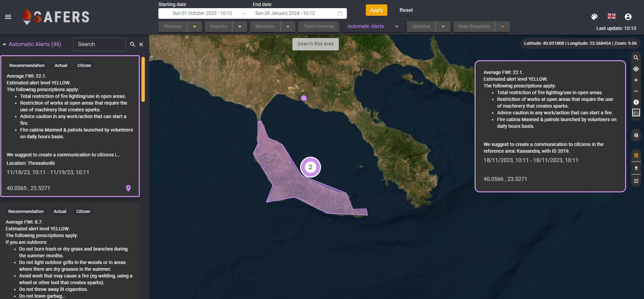This screenshot has width=644, height=299.
Task: Click the SAFERS logo
Action: click(56, 17)
